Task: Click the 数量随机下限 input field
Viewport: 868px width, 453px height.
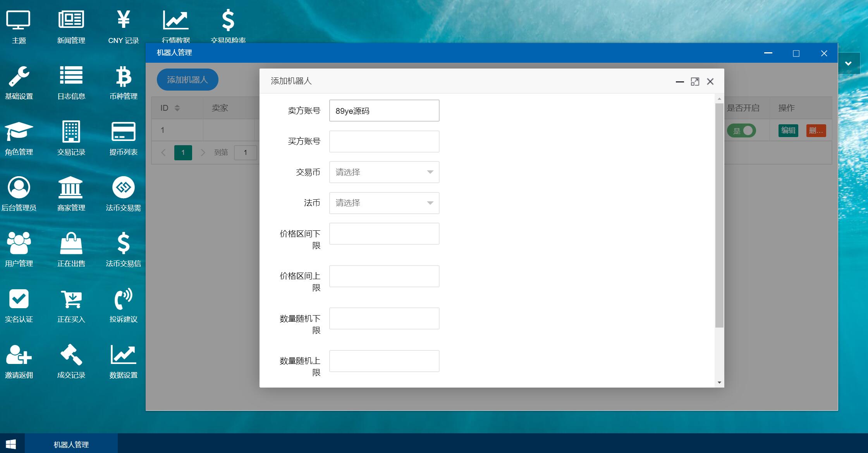Action: [384, 318]
